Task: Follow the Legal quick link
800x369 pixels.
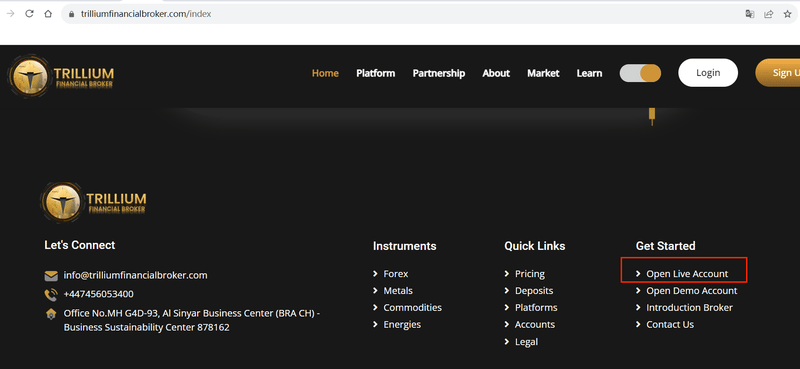Action: (526, 342)
